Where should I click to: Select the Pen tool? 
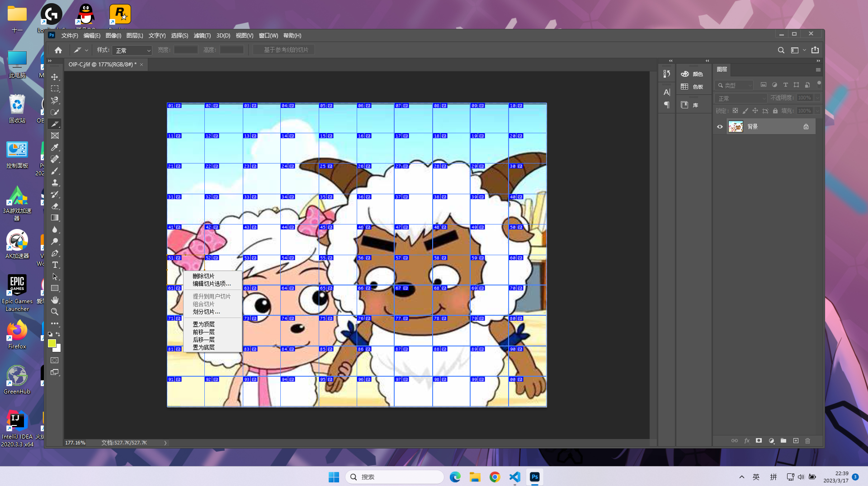55,253
